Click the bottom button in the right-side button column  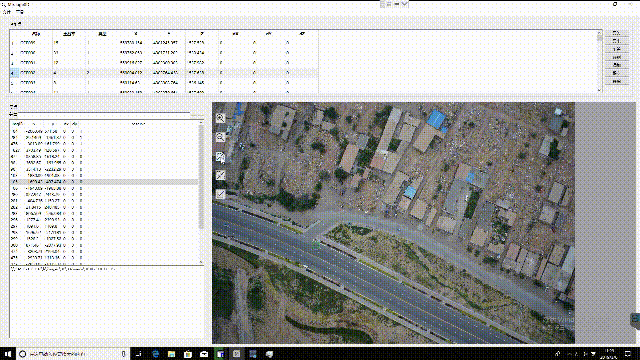(616, 81)
